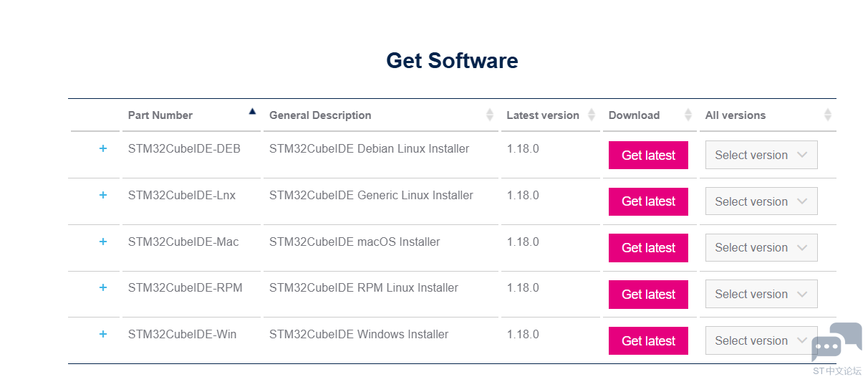Click STM32CubeIDE Debian Linux Installer description
This screenshot has height=382, width=868.
369,149
